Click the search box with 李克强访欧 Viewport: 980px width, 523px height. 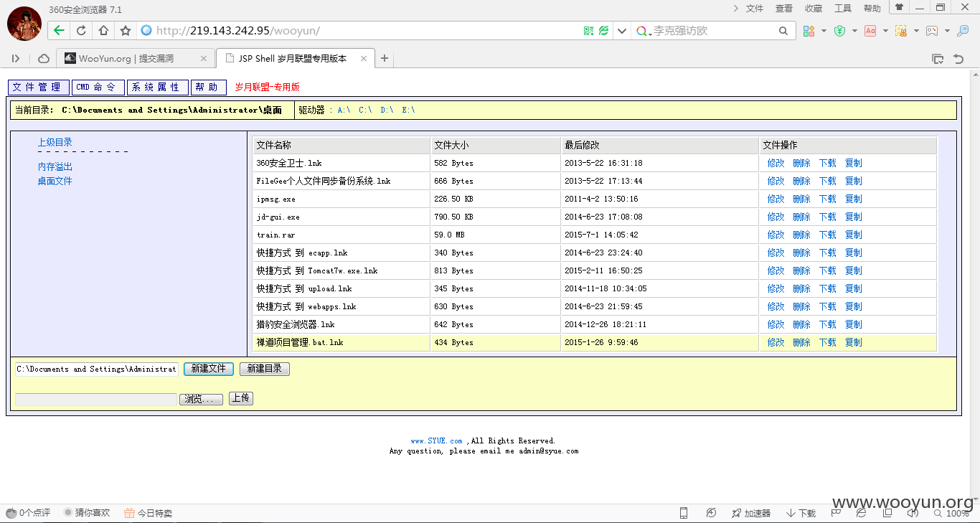(x=713, y=31)
